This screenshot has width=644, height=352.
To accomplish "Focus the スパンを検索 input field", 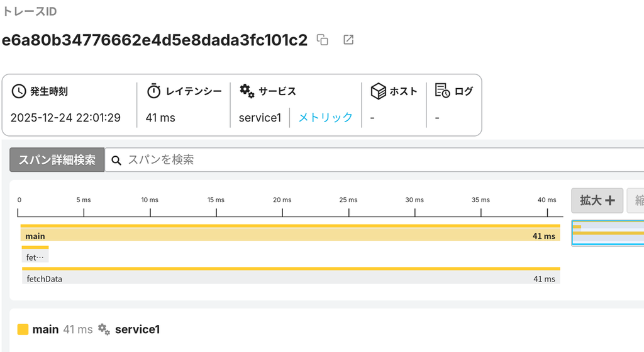I will point(374,159).
